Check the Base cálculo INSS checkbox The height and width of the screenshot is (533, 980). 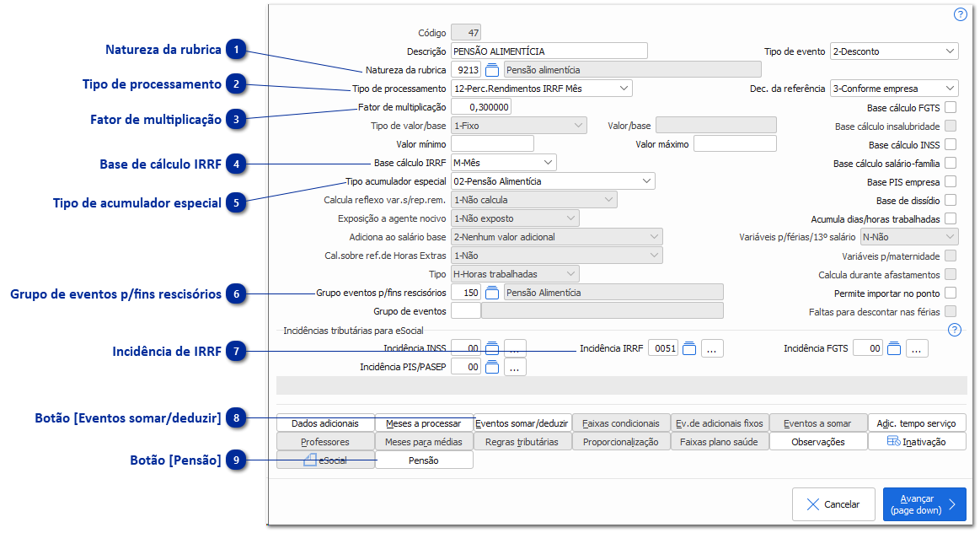(x=951, y=145)
